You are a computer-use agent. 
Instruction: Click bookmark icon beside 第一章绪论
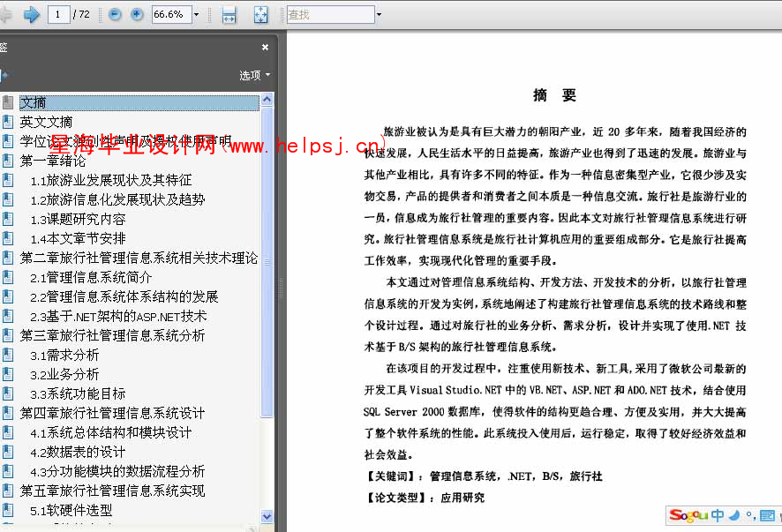click(x=7, y=161)
